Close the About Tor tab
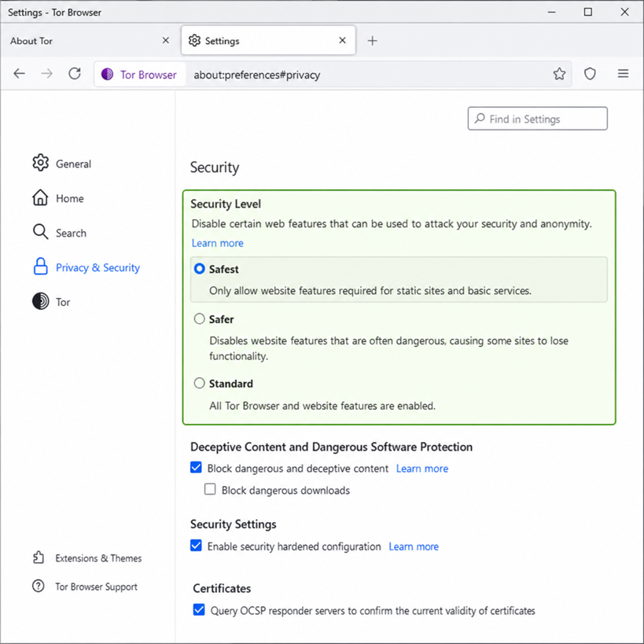The height and width of the screenshot is (644, 644). pyautogui.click(x=165, y=40)
